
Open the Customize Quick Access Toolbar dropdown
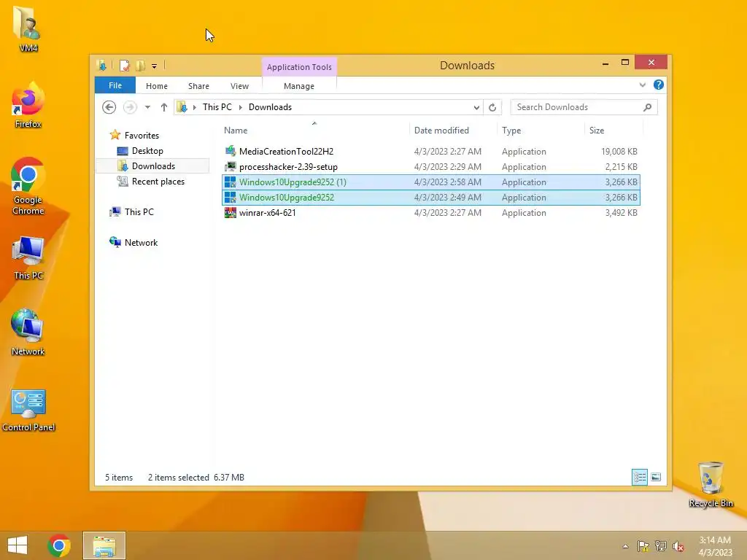[155, 66]
